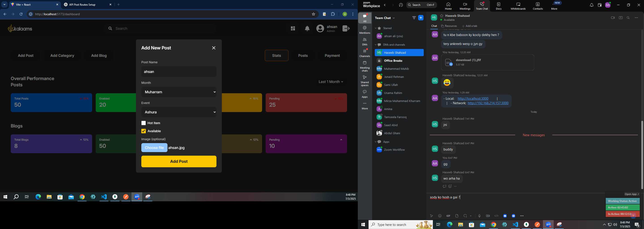644x229 pixels.
Task: Open chat with Muhammad Muhib
Action: click(x=399, y=69)
